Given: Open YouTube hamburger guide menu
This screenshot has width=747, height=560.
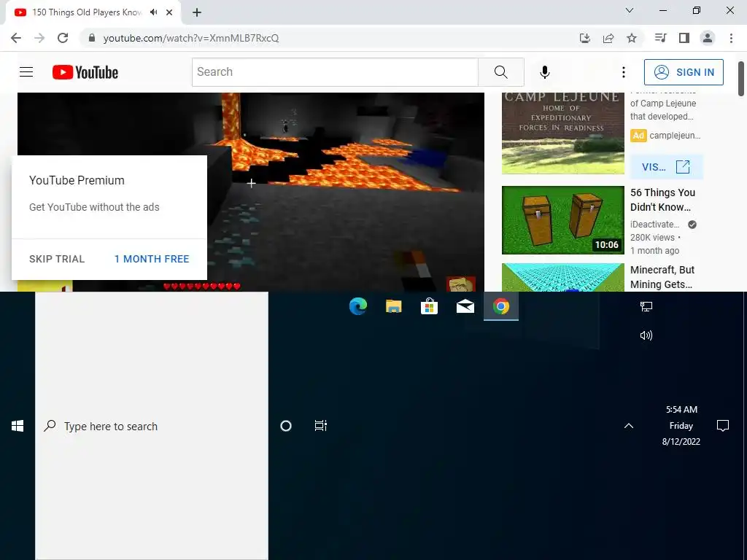Looking at the screenshot, I should (26, 72).
